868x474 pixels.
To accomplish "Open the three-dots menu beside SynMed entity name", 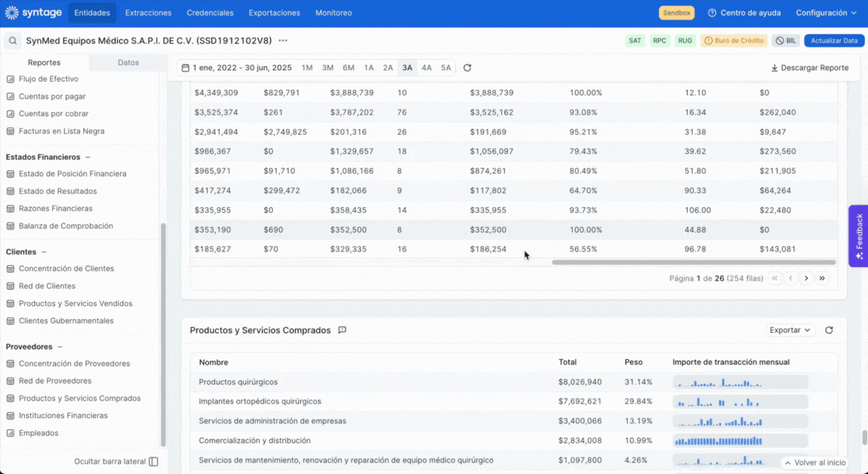I will 283,41.
